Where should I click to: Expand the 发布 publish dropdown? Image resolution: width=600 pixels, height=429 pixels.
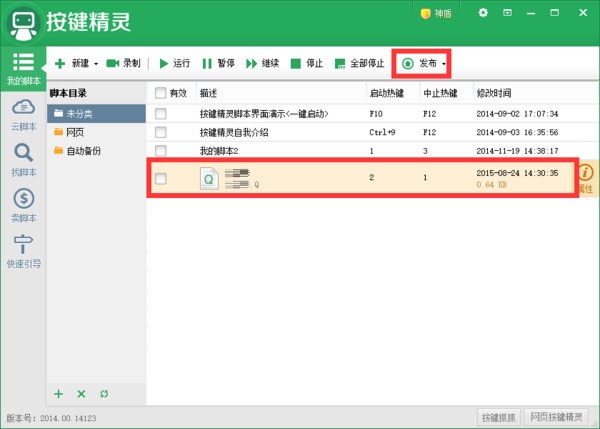(444, 64)
